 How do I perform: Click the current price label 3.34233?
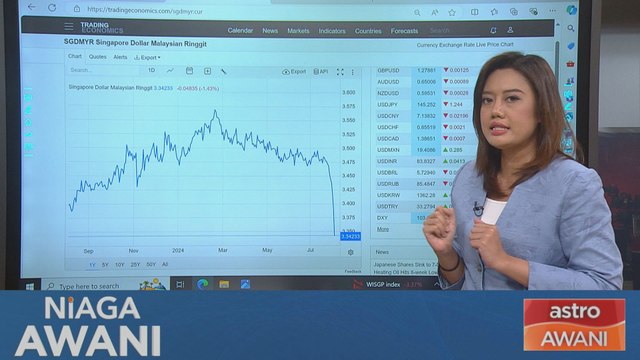pos(350,236)
